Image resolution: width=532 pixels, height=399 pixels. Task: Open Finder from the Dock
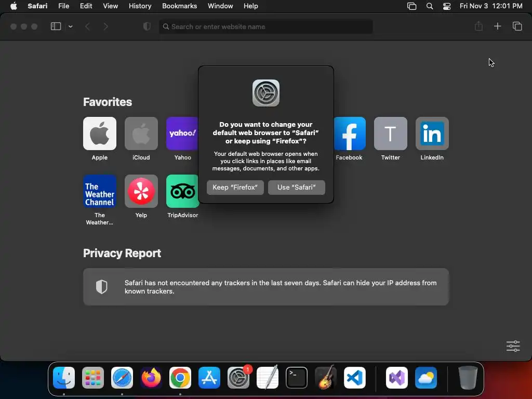click(x=64, y=378)
